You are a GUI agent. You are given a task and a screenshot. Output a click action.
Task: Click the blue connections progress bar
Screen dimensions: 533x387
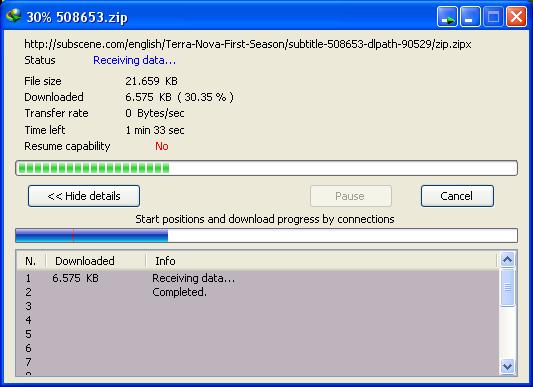pyautogui.click(x=266, y=235)
